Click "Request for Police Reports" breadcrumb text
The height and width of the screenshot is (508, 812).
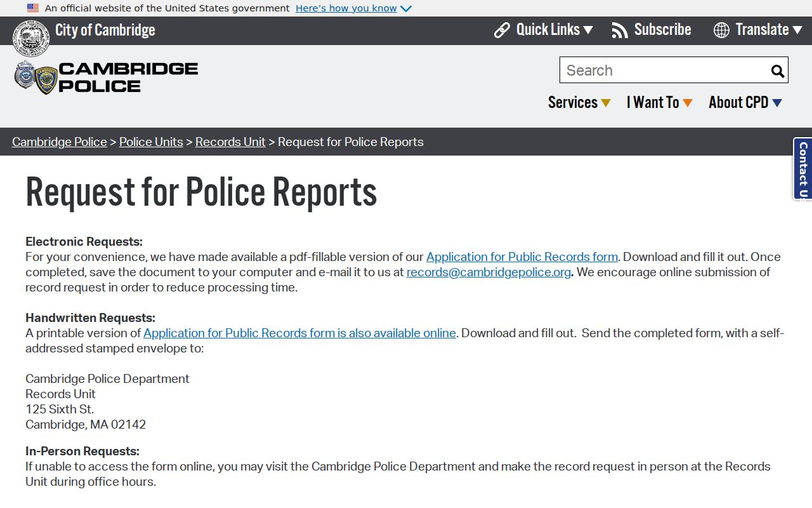tap(351, 142)
